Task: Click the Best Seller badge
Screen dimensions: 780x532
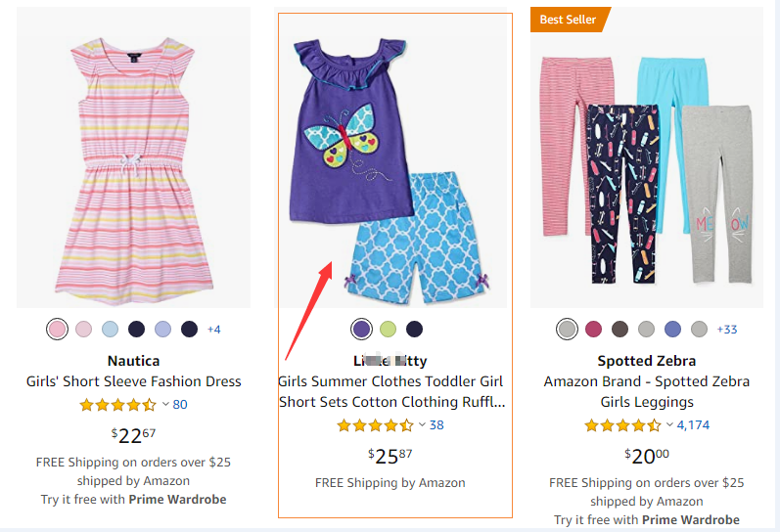Action: click(x=570, y=20)
